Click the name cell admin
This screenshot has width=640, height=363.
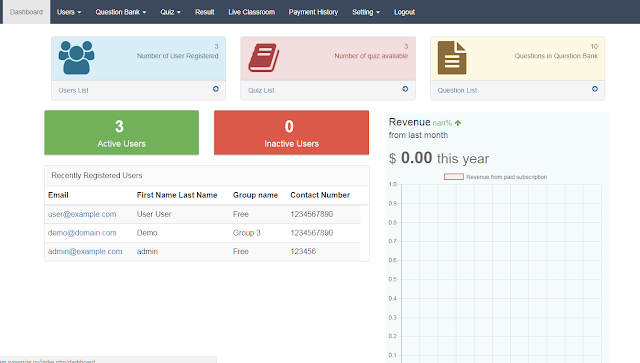147,252
